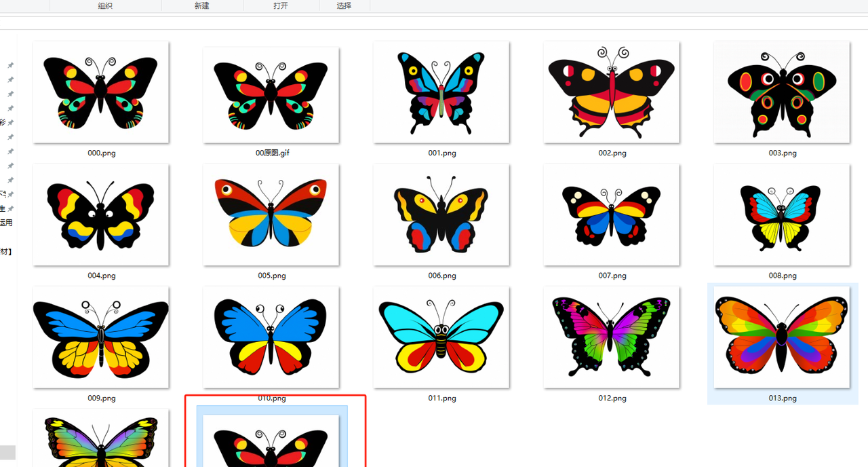
Task: Click the 选择 ribbon group label
Action: point(344,5)
